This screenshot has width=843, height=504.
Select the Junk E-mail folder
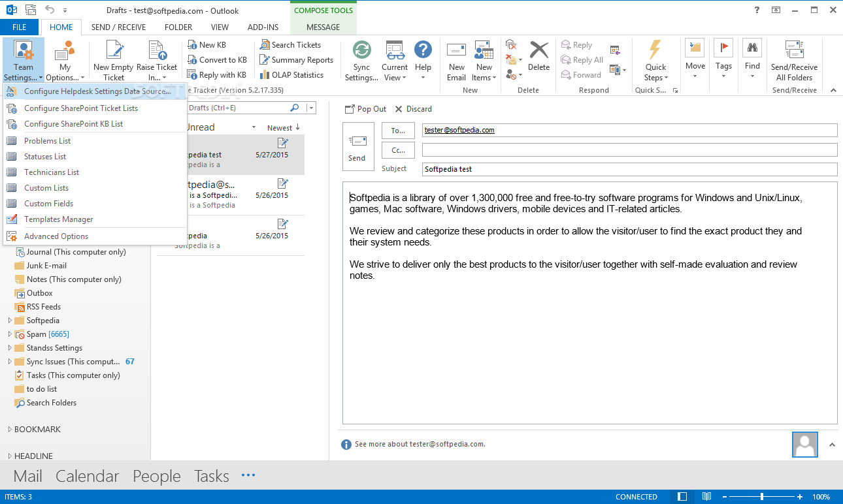point(46,266)
